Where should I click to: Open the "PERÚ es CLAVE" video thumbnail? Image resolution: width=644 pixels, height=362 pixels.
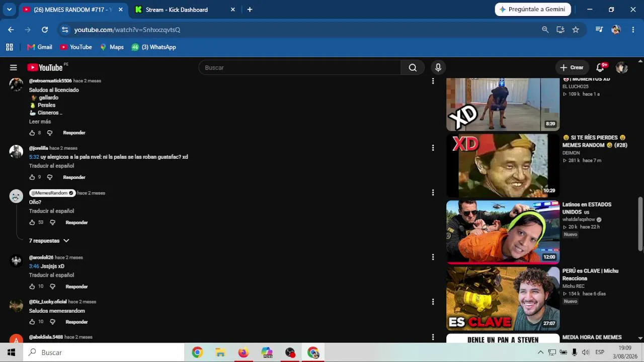click(503, 299)
